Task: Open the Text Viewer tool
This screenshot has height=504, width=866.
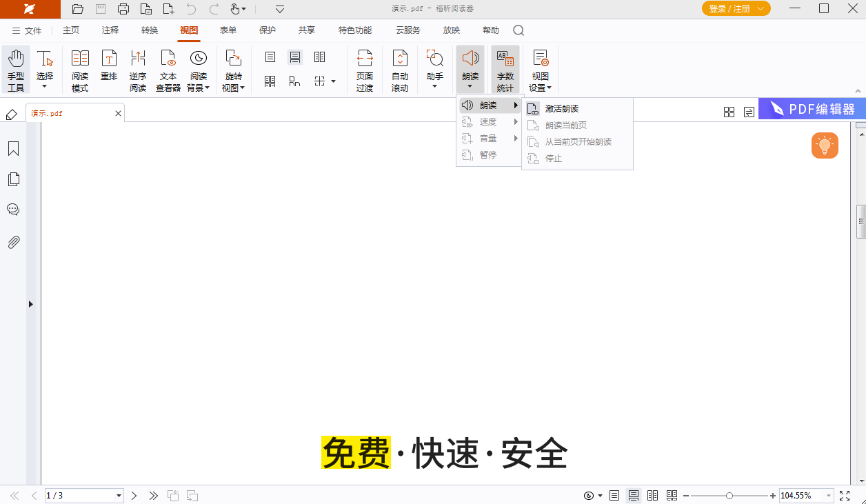Action: tap(168, 69)
